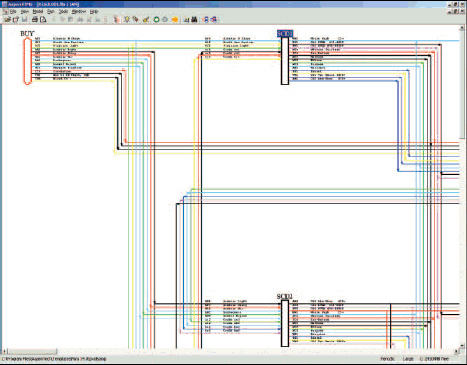Open the Tools menu

pos(63,11)
